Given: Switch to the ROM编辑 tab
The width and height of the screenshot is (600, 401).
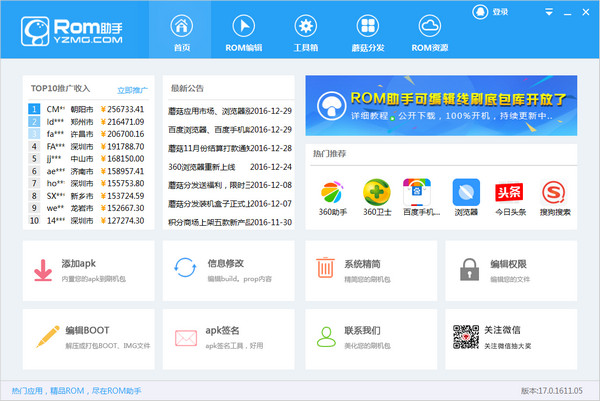Looking at the screenshot, I should coord(244,30).
